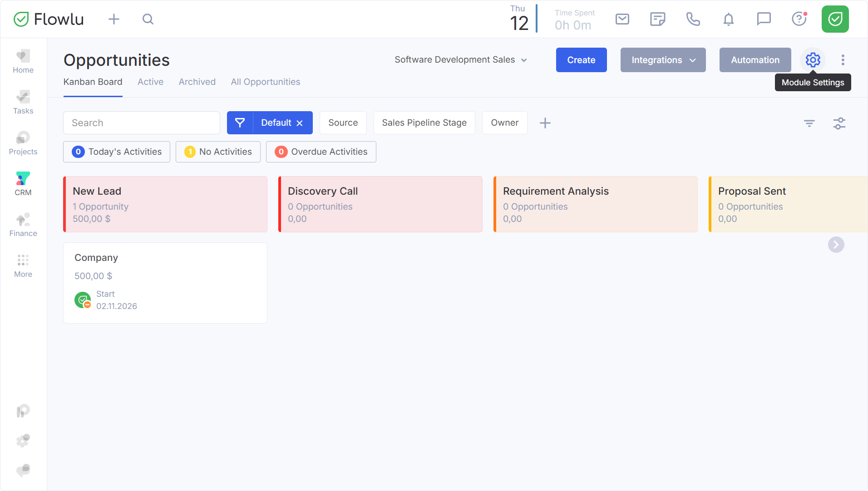Viewport: 868px width, 491px height.
Task: Open the notes icon in header
Action: [657, 19]
